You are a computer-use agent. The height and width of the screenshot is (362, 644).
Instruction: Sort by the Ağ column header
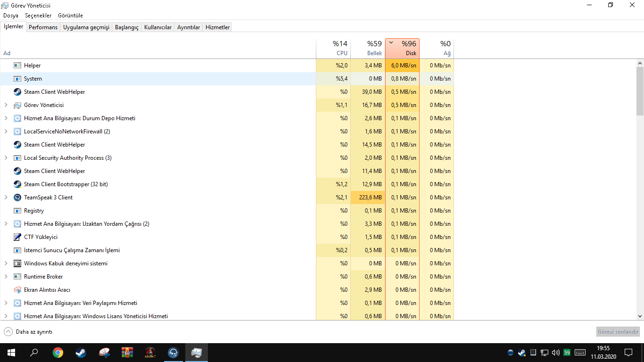437,48
